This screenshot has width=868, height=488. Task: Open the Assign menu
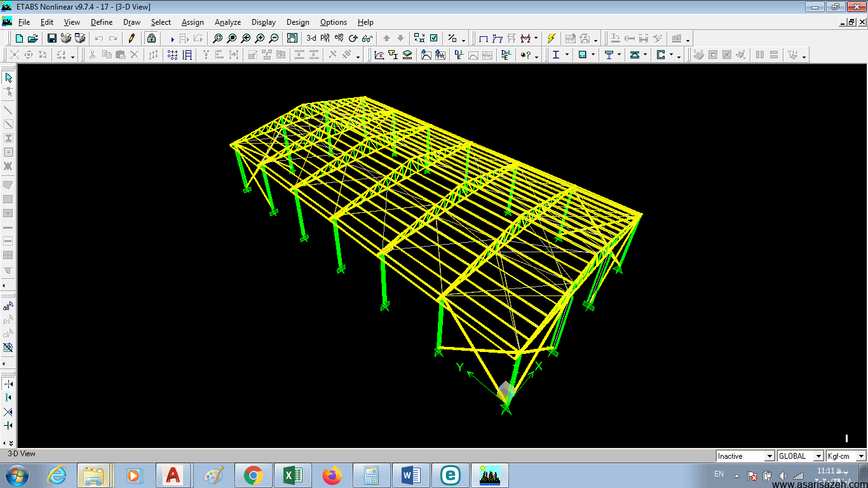(x=193, y=22)
